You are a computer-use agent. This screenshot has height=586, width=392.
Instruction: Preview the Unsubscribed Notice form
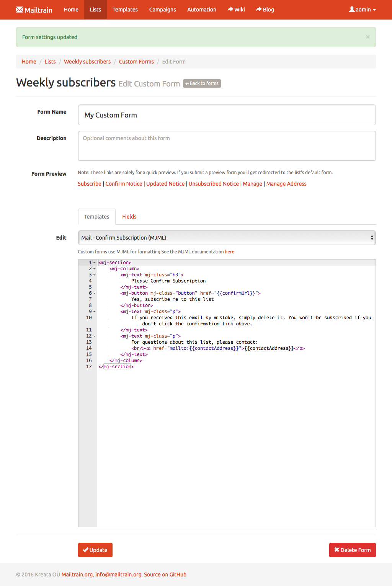tap(214, 184)
